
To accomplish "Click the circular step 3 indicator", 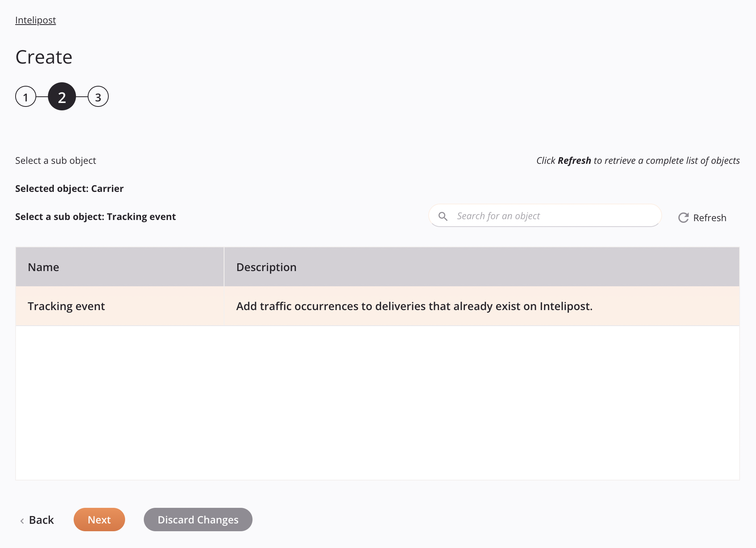I will coord(97,96).
